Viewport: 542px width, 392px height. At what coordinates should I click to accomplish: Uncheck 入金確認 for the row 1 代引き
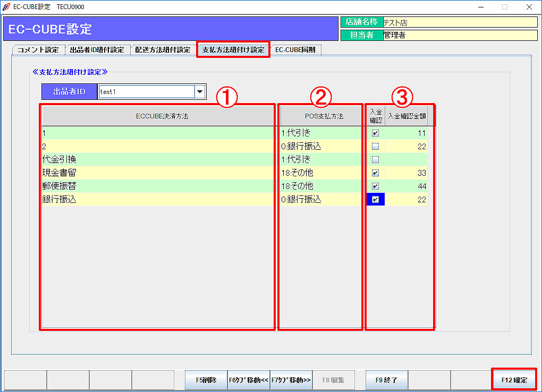(x=376, y=133)
